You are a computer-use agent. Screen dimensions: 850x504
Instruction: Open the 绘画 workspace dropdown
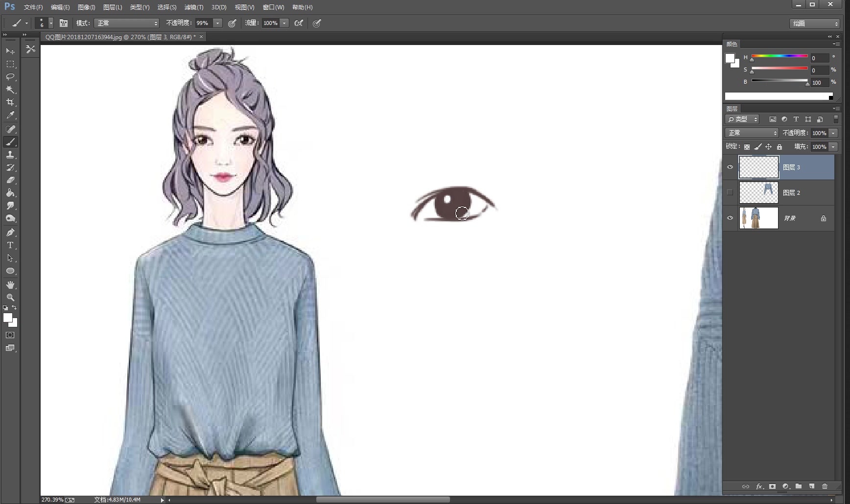tap(815, 23)
